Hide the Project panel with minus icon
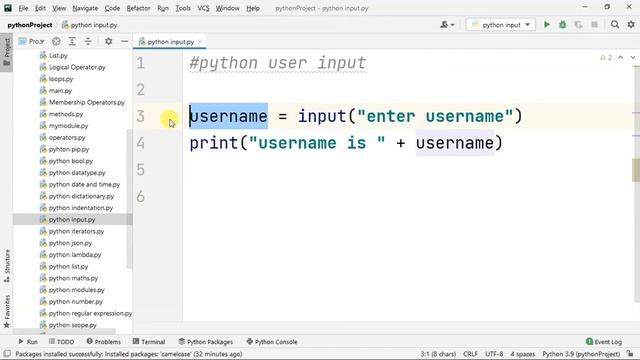640x360 pixels. click(124, 41)
